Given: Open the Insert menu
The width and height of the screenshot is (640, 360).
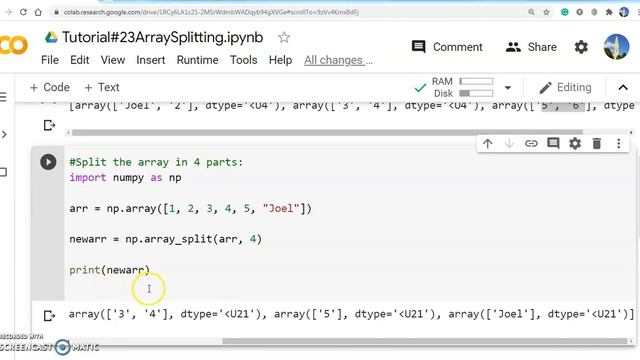Looking at the screenshot, I should tap(151, 60).
